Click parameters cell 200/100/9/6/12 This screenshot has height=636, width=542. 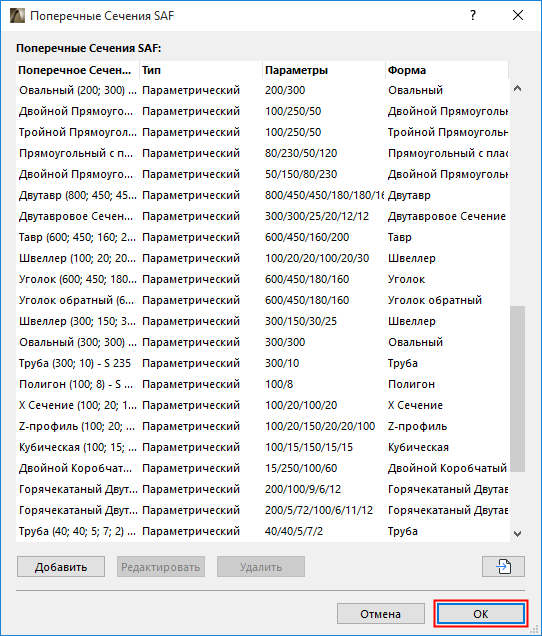point(303,489)
